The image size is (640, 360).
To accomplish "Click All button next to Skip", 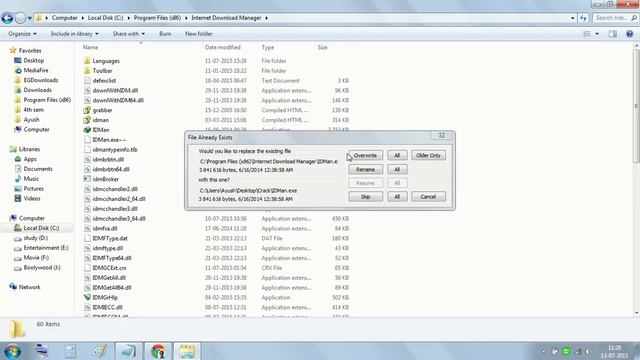I will (x=397, y=197).
